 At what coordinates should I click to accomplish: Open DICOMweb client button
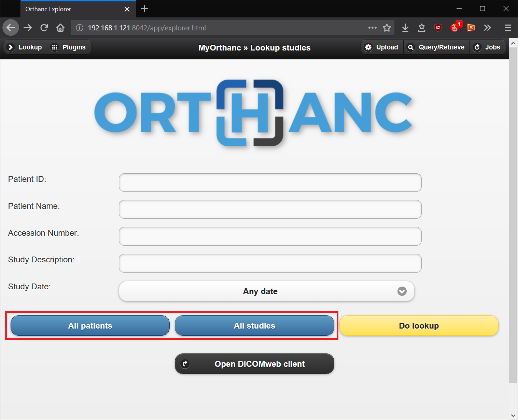pyautogui.click(x=254, y=364)
